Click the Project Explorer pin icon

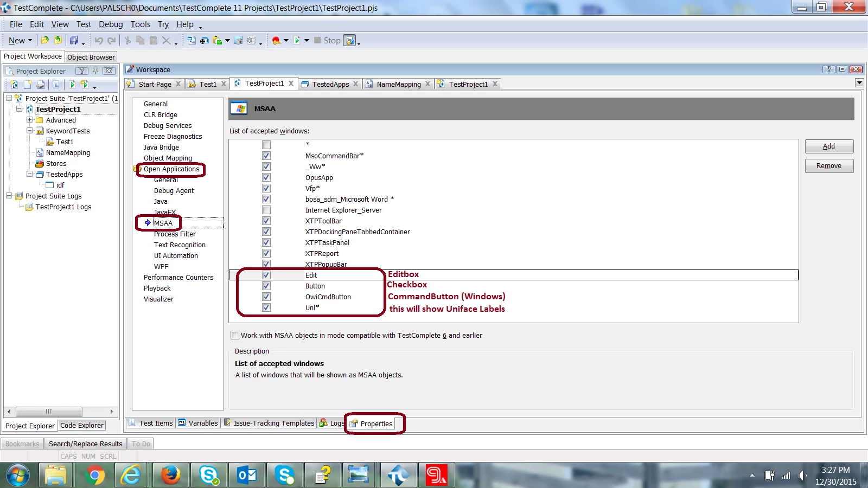coord(95,71)
